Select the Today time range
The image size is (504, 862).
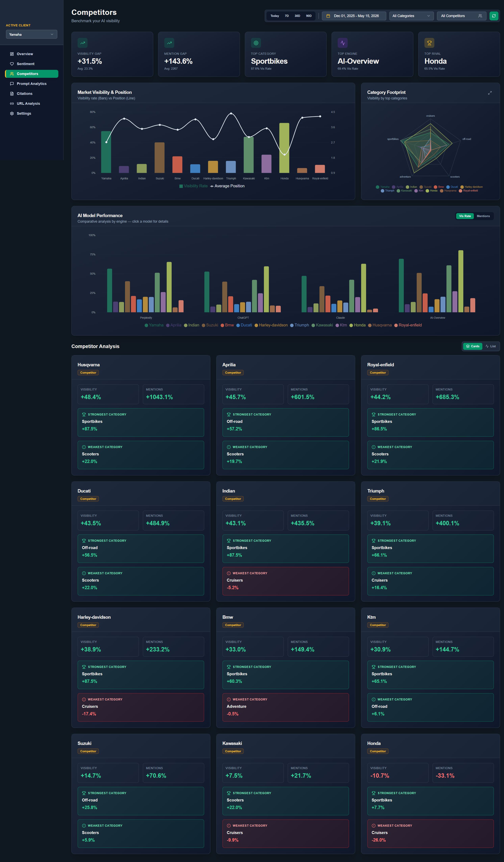275,16
